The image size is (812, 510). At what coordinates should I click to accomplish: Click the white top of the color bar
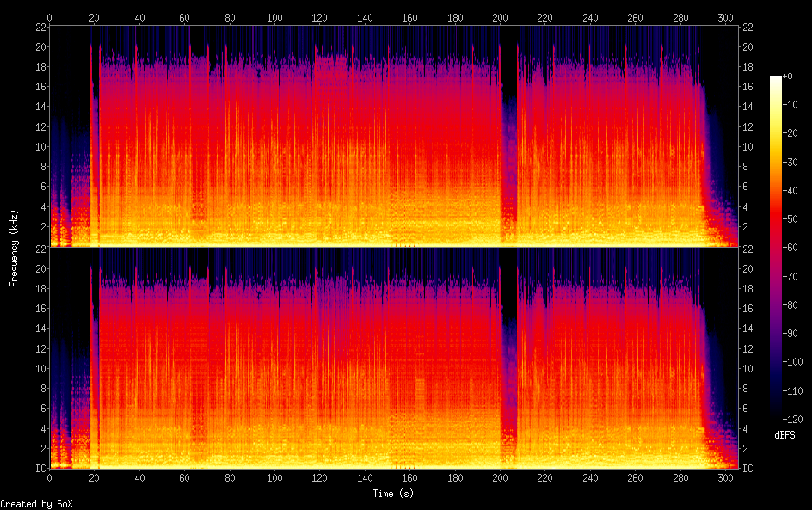point(776,79)
